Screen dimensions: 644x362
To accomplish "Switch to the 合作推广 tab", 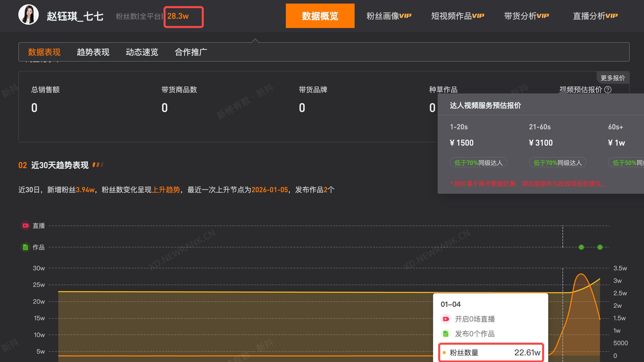I will [191, 52].
